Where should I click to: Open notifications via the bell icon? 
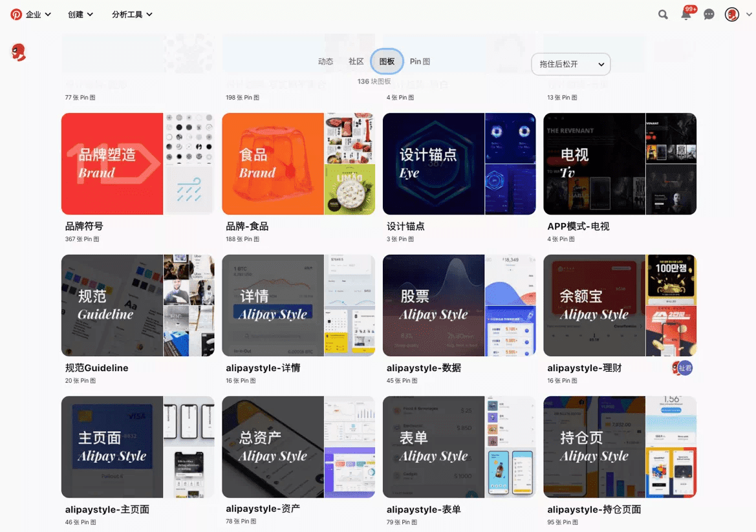click(x=686, y=14)
